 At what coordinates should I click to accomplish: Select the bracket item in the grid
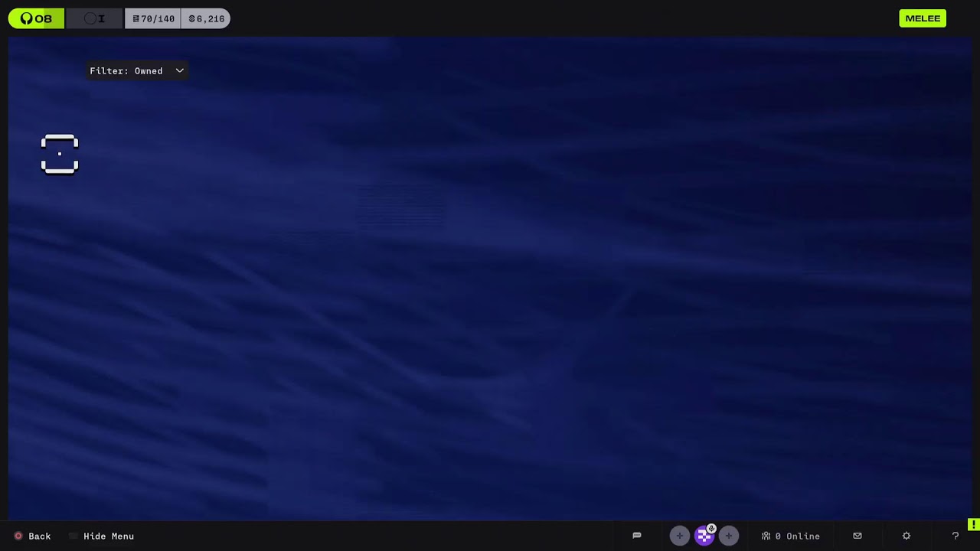point(60,155)
